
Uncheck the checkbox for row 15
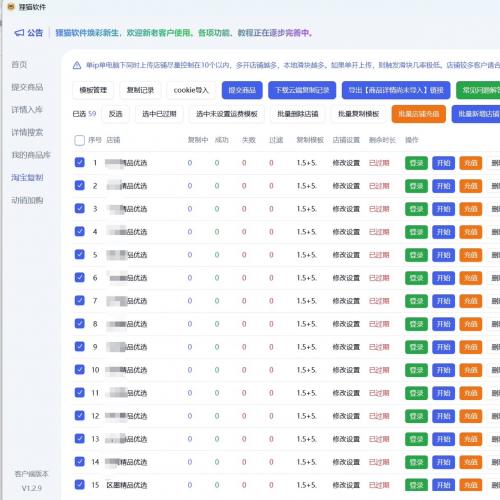point(79,484)
